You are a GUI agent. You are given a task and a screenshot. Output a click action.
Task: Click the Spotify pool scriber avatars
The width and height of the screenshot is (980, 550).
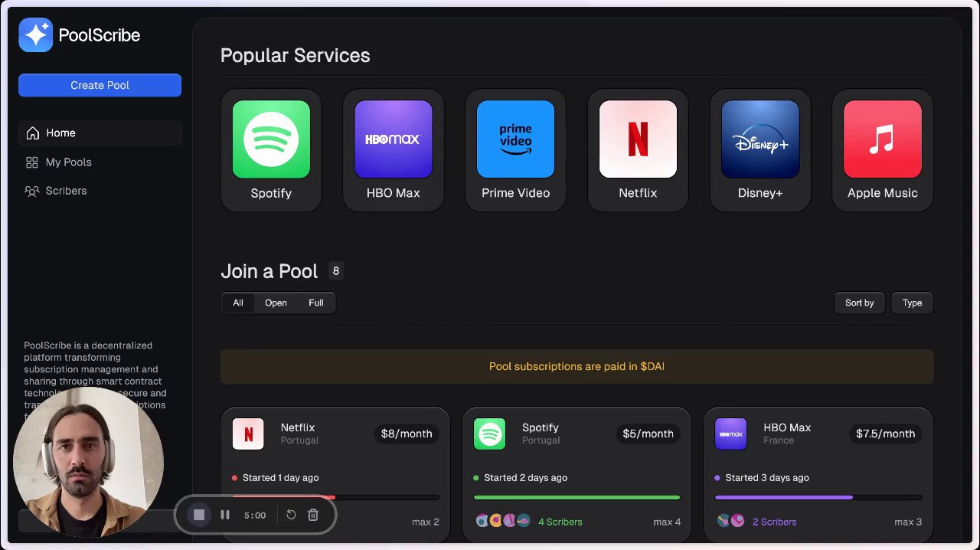pyautogui.click(x=503, y=521)
